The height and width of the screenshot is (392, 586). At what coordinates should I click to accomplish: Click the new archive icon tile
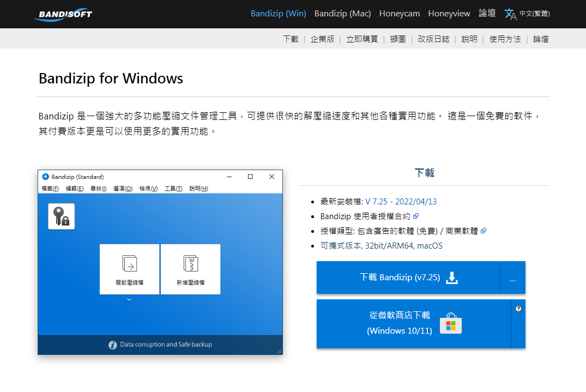(x=191, y=269)
